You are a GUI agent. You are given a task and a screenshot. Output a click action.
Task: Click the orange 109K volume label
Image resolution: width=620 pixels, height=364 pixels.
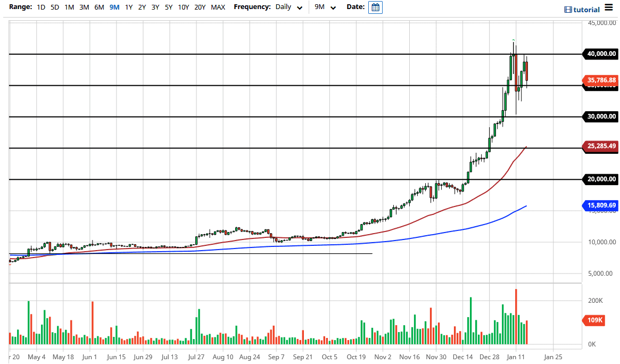[592, 320]
